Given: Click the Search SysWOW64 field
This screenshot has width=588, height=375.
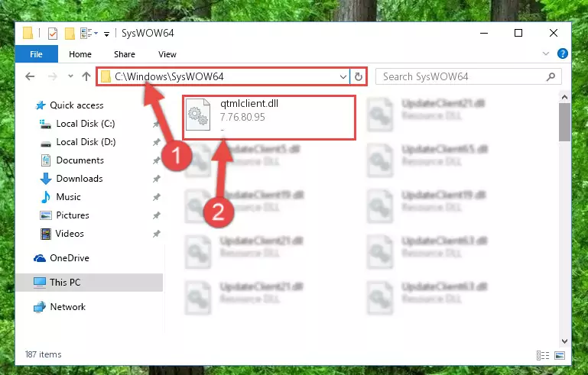Looking at the screenshot, I should click(469, 77).
